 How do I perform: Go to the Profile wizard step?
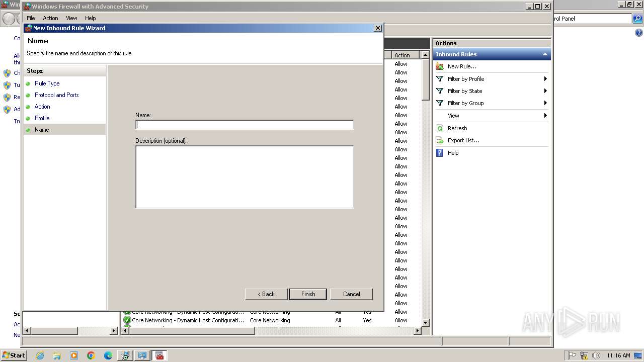[x=42, y=118]
